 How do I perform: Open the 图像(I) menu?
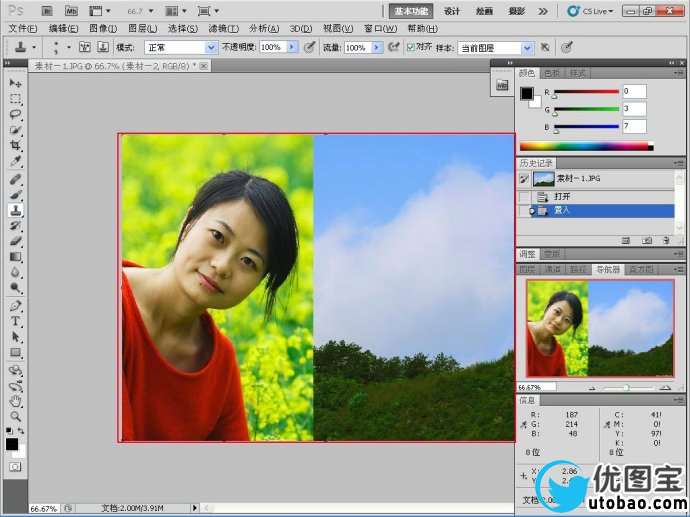(103, 29)
